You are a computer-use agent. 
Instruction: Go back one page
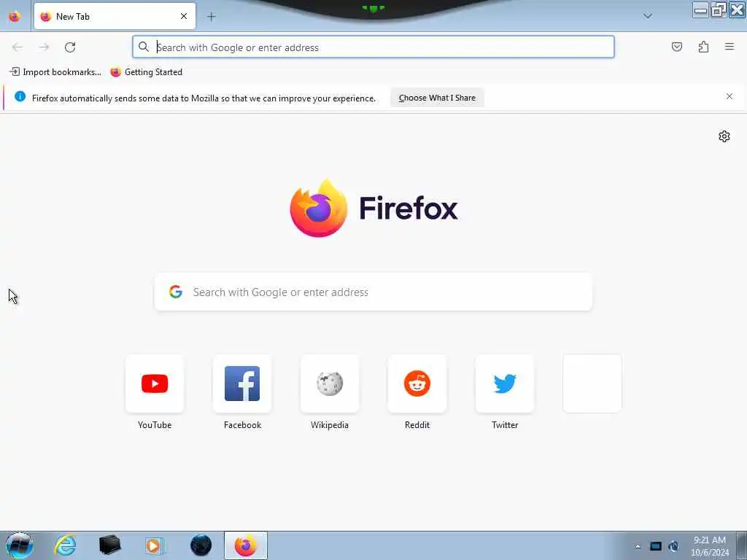pyautogui.click(x=18, y=47)
